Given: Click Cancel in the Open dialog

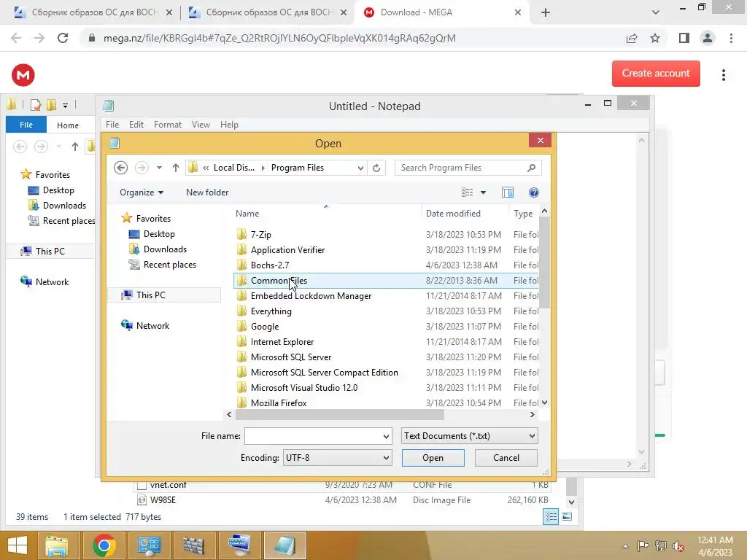Looking at the screenshot, I should [x=506, y=458].
